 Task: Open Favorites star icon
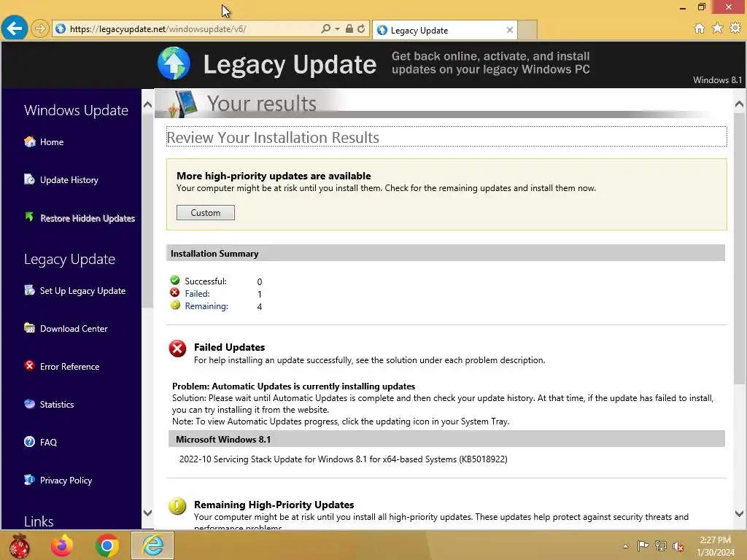717,28
